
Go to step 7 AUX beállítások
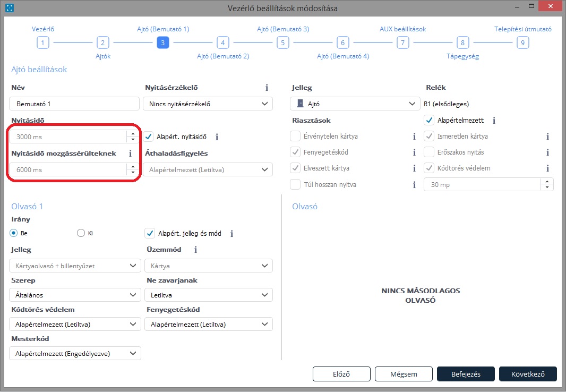coord(402,43)
